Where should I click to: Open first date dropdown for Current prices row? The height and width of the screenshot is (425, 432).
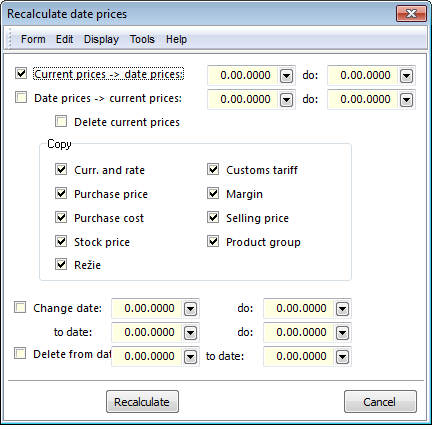[286, 76]
